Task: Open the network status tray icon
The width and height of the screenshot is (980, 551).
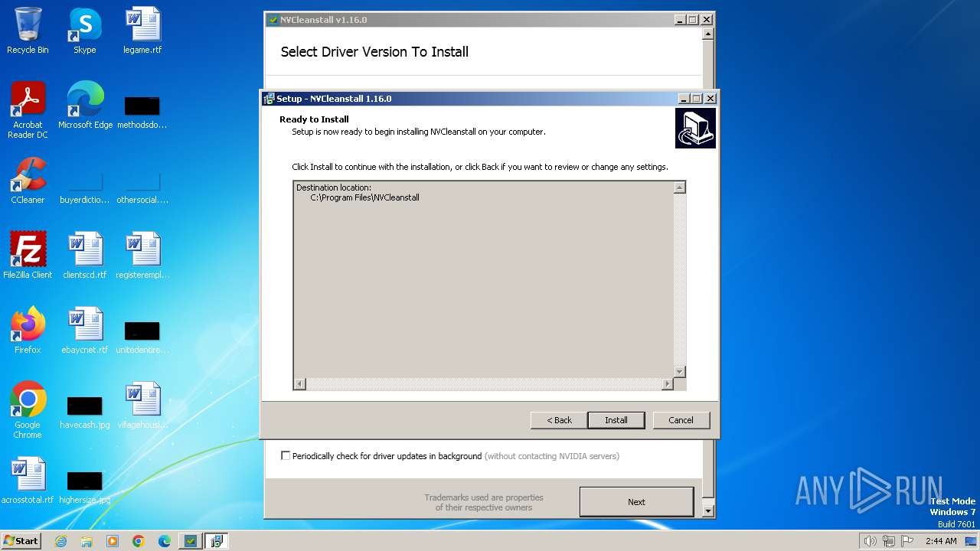Action: click(889, 541)
